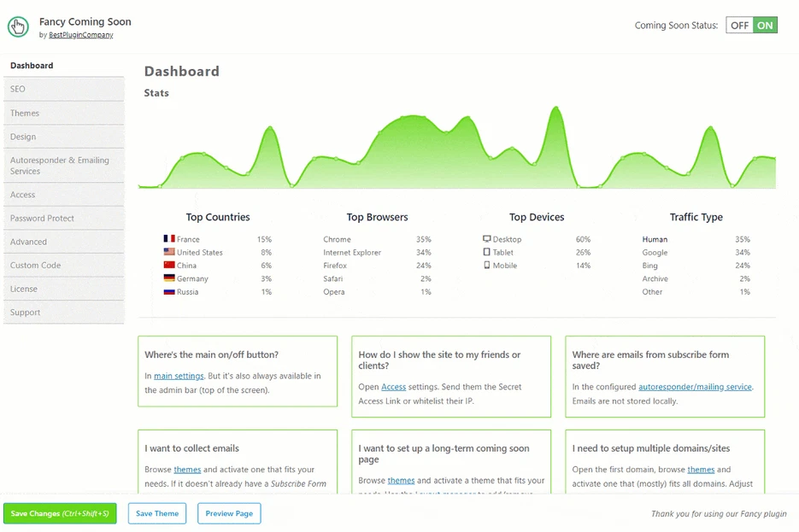799x532 pixels.
Task: Click the Preview Page button
Action: coord(229,513)
